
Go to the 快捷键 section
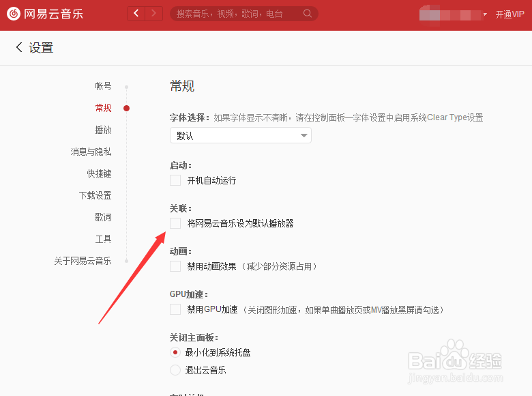[99, 173]
